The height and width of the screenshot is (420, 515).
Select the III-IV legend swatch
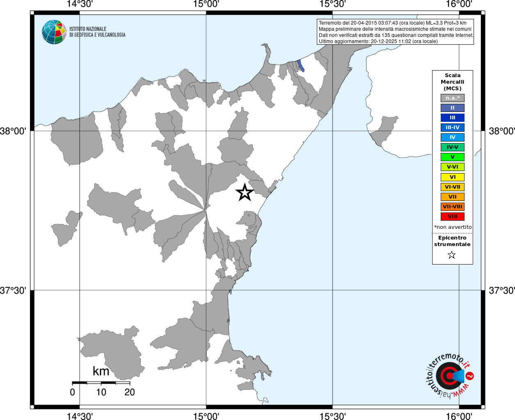(x=453, y=128)
